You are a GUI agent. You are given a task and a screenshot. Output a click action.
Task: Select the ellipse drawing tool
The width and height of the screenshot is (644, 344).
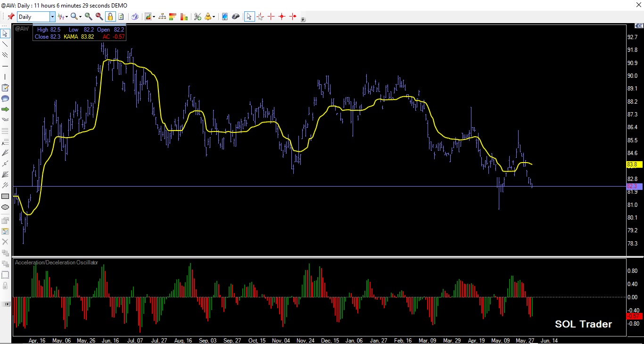click(x=5, y=207)
